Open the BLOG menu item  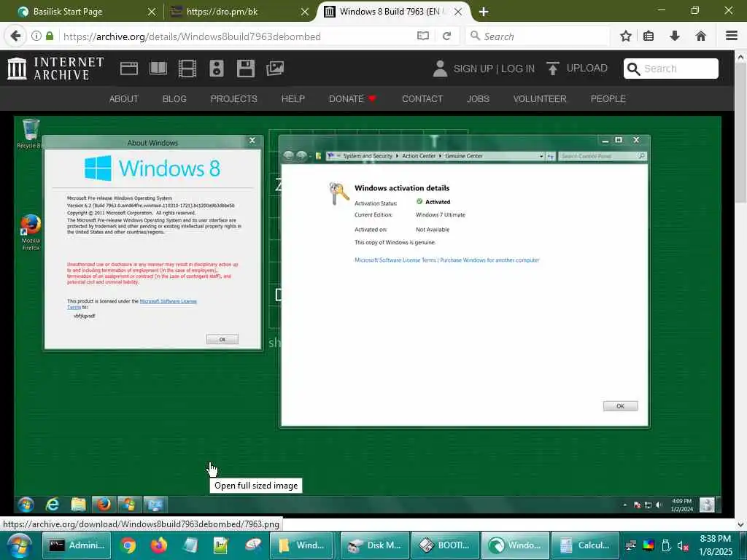click(x=174, y=98)
